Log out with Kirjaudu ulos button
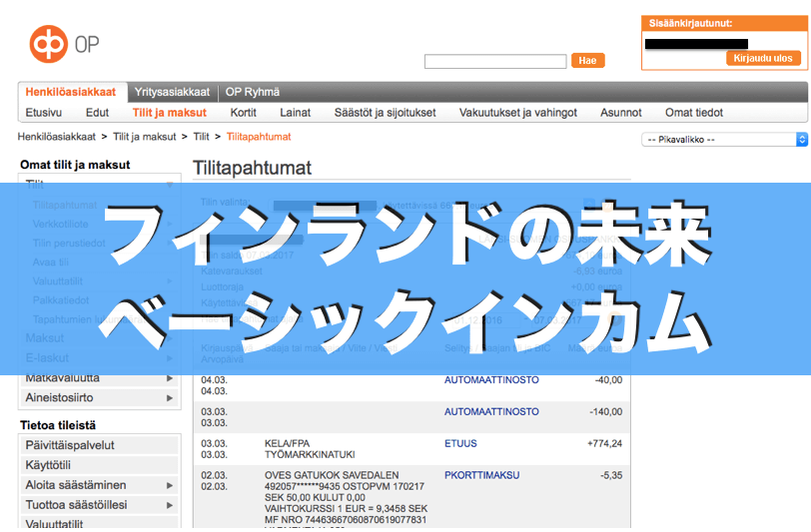This screenshot has height=532, width=811. point(763,58)
